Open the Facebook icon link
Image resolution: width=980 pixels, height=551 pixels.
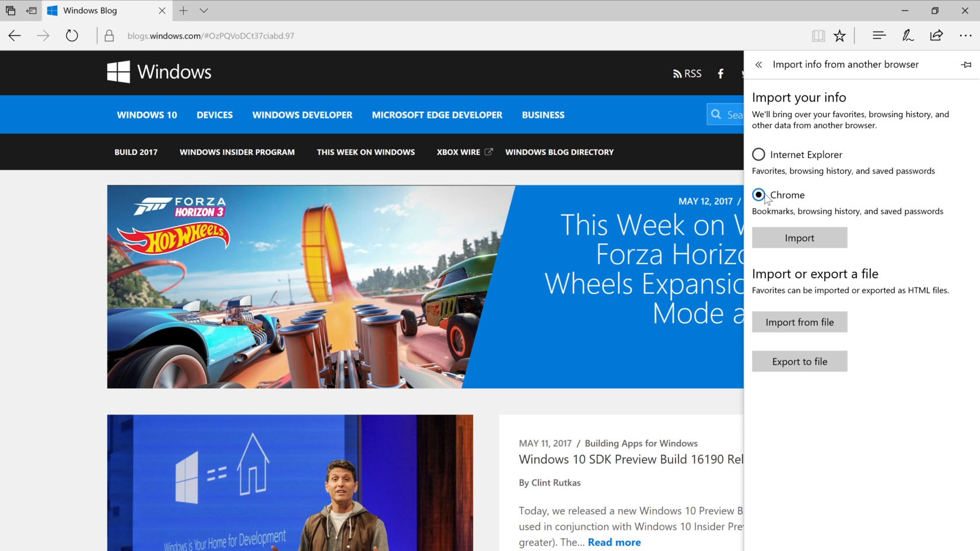720,73
